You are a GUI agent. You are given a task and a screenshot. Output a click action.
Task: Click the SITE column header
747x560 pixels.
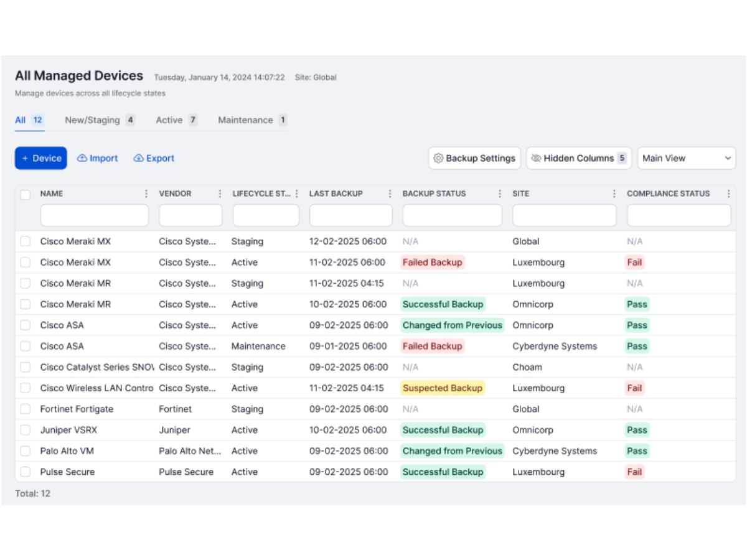(521, 194)
